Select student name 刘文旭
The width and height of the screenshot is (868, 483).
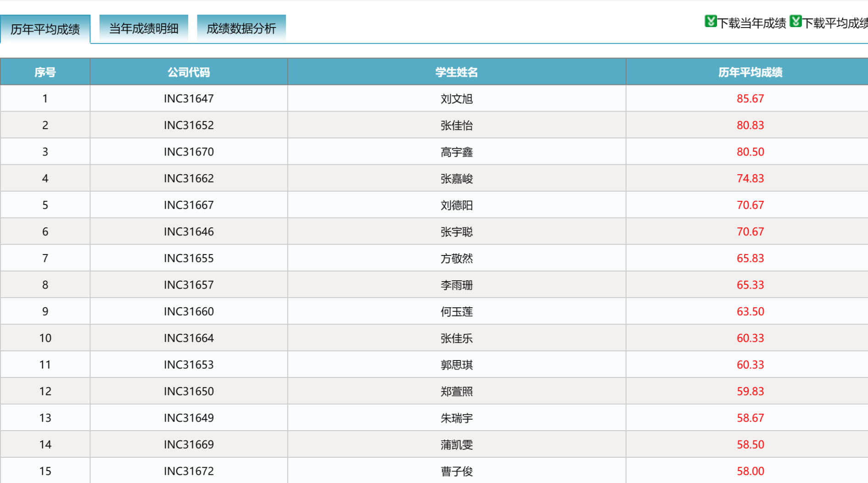pos(456,99)
